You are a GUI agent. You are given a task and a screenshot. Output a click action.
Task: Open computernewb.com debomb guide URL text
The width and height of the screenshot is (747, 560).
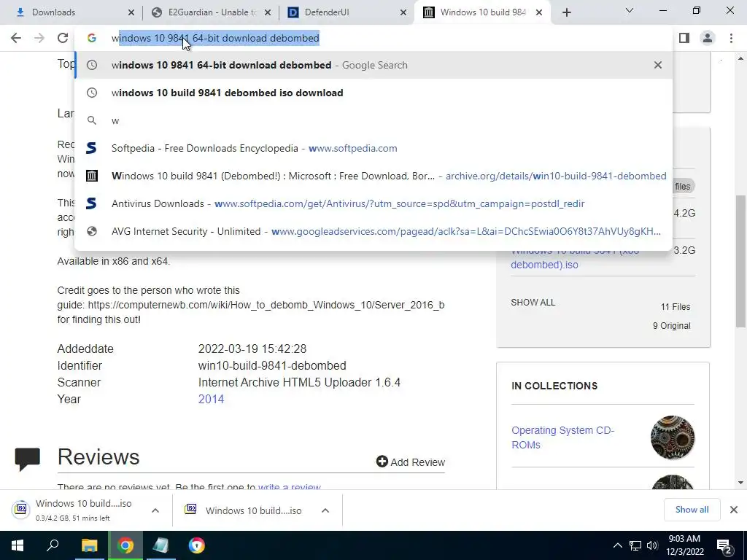point(266,305)
